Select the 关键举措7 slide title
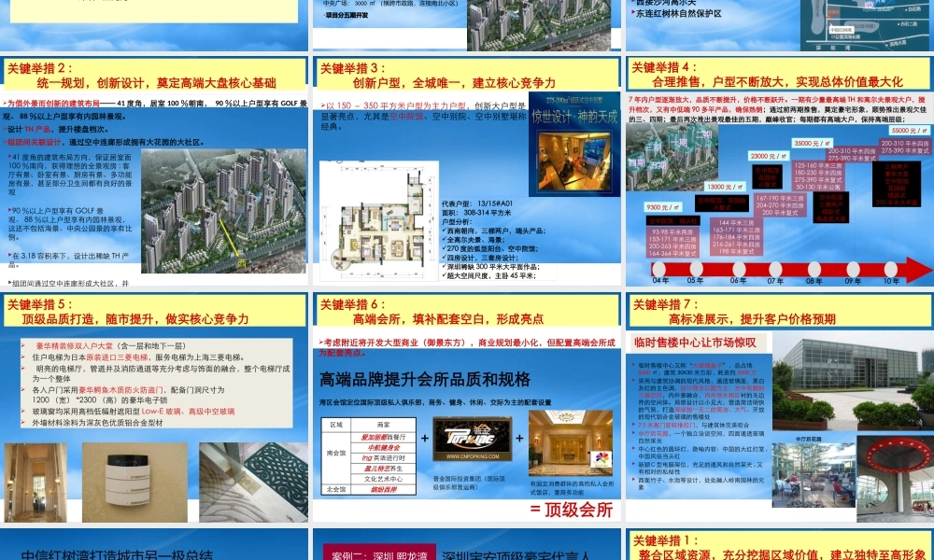 [779, 312]
